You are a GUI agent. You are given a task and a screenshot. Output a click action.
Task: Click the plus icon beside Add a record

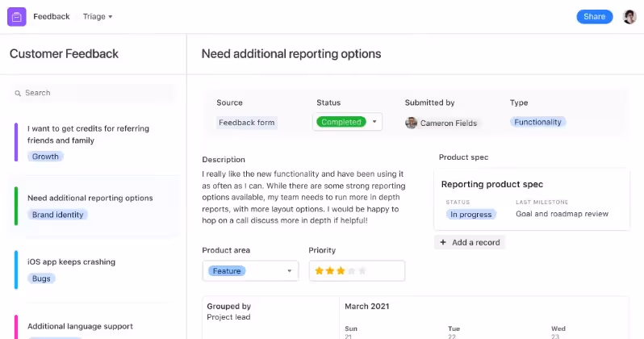tap(443, 242)
